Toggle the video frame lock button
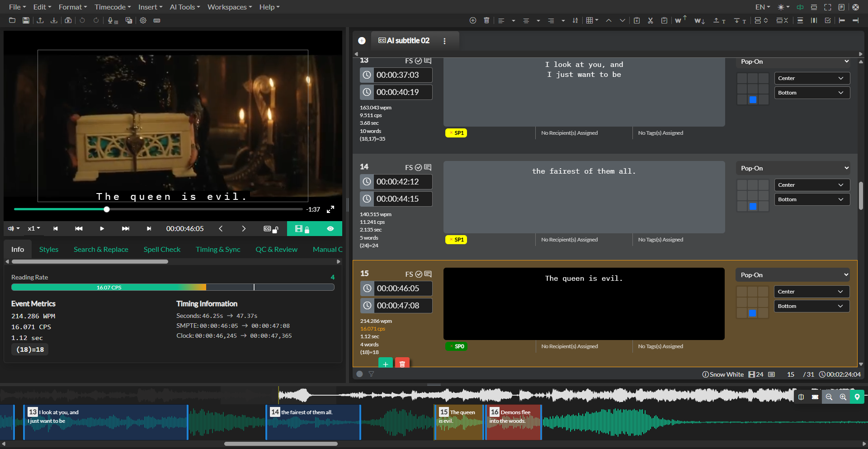This screenshot has width=868, height=449. pyautogui.click(x=302, y=229)
